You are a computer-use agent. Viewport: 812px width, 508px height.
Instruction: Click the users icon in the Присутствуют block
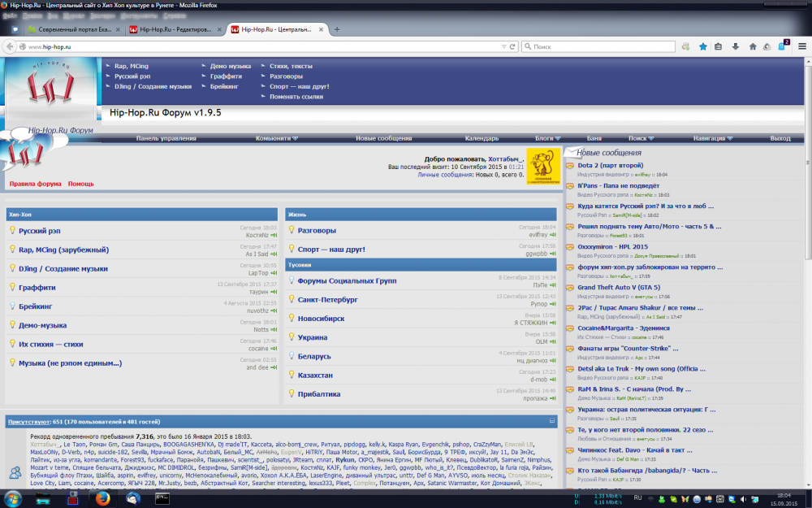point(15,472)
